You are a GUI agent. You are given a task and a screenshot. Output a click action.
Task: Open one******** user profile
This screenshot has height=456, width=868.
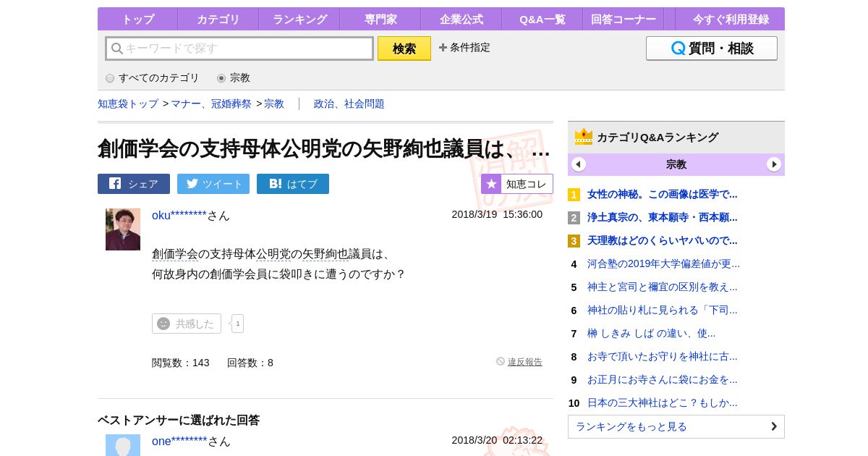pyautogui.click(x=179, y=441)
